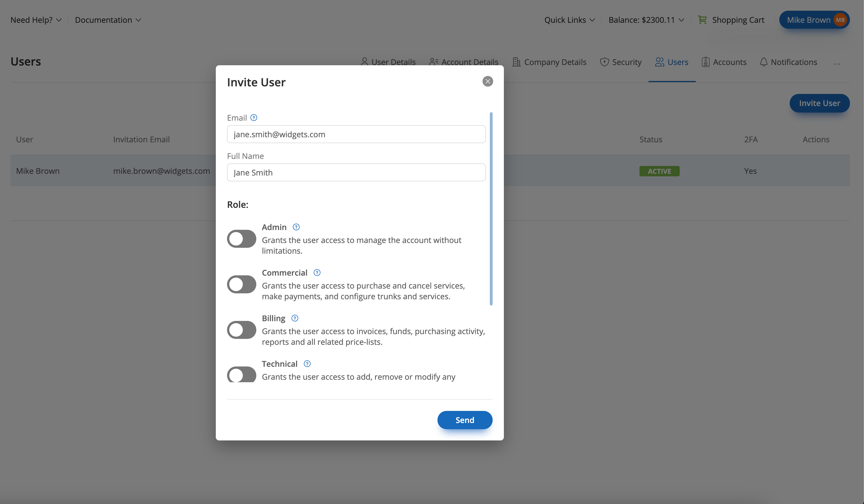Image resolution: width=864 pixels, height=504 pixels.
Task: Click the Company Details building icon
Action: pyautogui.click(x=516, y=62)
